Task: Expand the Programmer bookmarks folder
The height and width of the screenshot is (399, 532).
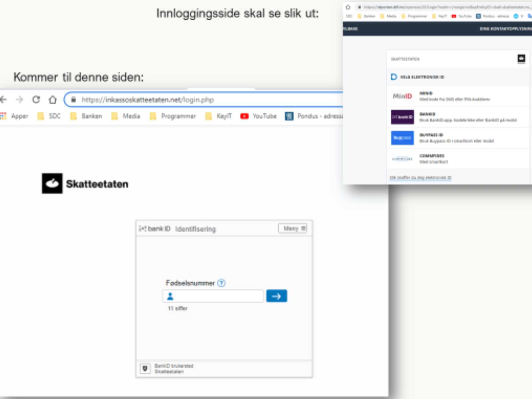Action: (178, 116)
